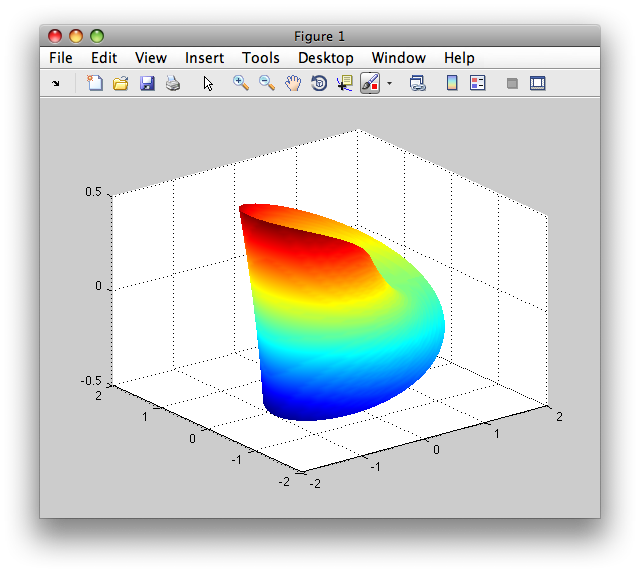
Task: Open the Brush color dropdown arrow
Action: click(x=389, y=84)
